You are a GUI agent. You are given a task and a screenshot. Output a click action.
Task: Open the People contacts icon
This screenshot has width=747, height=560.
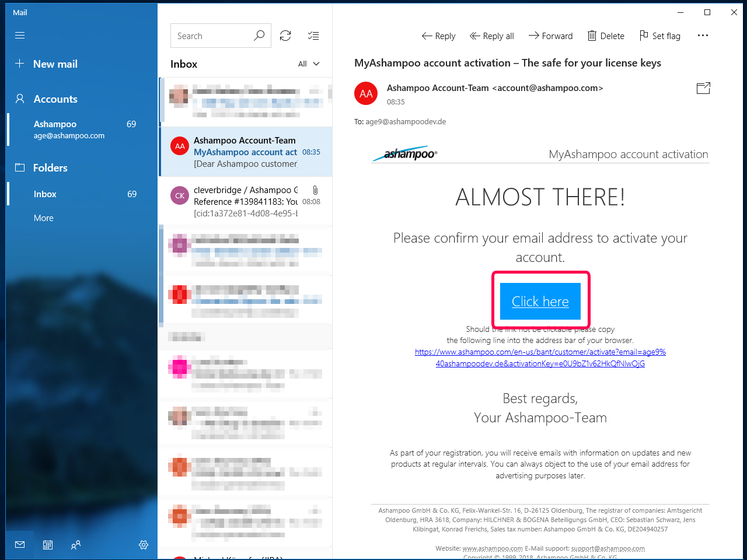(x=76, y=545)
